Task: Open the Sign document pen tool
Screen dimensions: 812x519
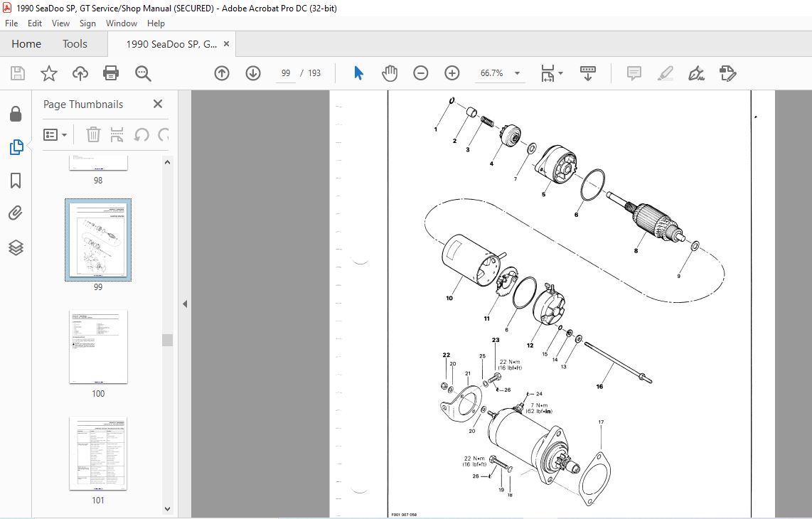Action: 696,73
